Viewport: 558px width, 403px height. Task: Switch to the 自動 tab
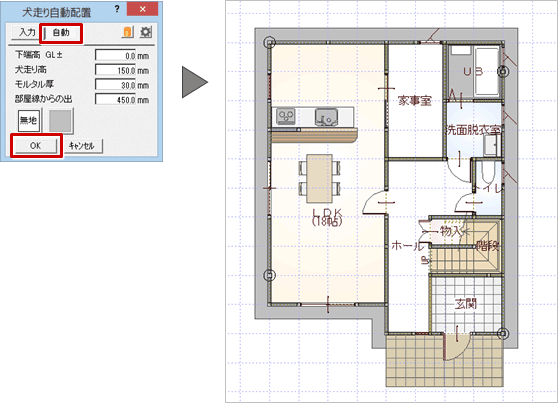61,33
